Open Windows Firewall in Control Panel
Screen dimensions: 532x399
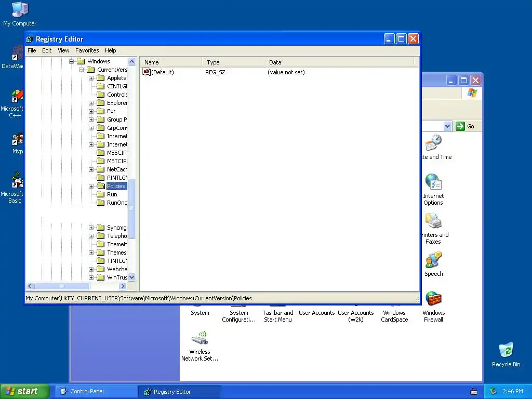(434, 307)
